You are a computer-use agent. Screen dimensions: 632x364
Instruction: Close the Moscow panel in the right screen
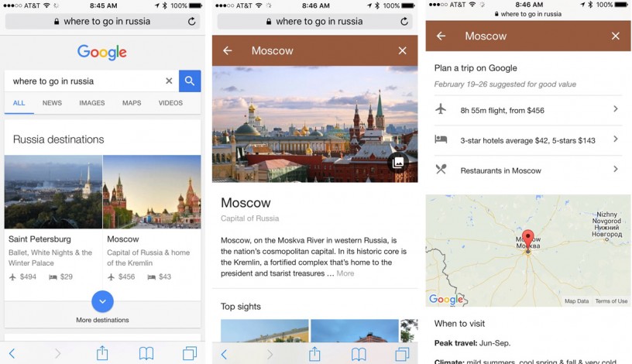[x=616, y=36]
